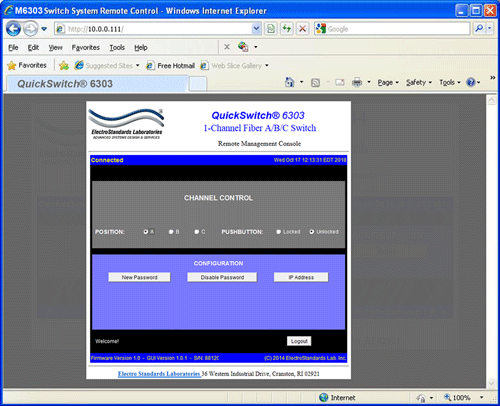The height and width of the screenshot is (406, 500).
Task: Open the Help menu
Action: (141, 48)
